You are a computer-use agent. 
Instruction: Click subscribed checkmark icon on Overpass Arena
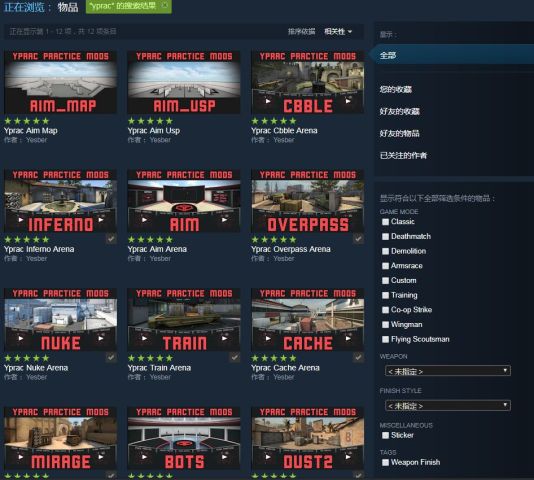(358, 239)
